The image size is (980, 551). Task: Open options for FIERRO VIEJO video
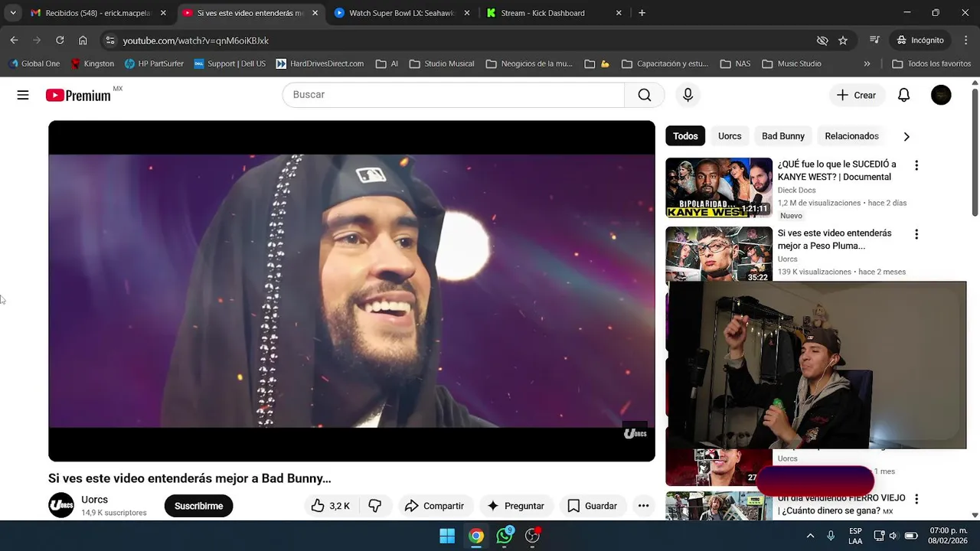[x=916, y=499]
